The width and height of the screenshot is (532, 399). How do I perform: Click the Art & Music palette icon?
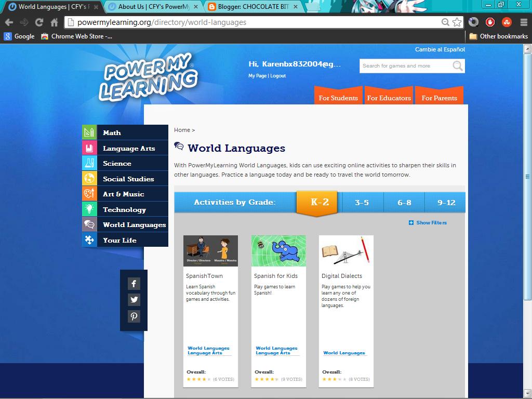click(89, 194)
